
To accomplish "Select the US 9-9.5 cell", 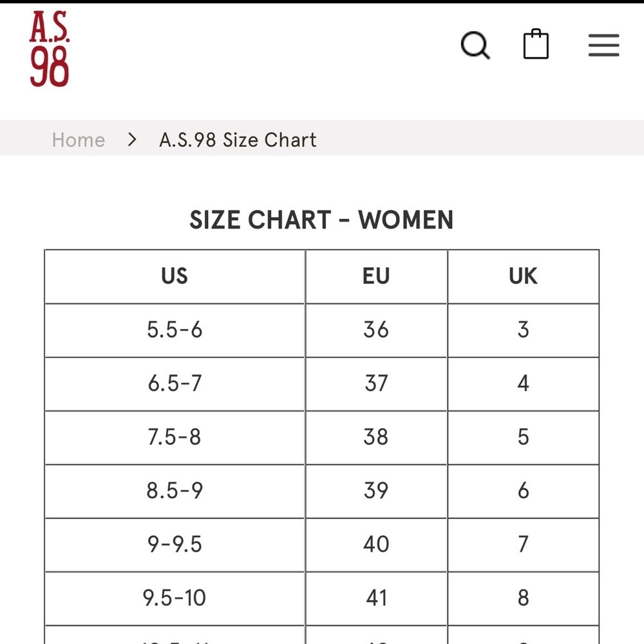I will point(175,545).
